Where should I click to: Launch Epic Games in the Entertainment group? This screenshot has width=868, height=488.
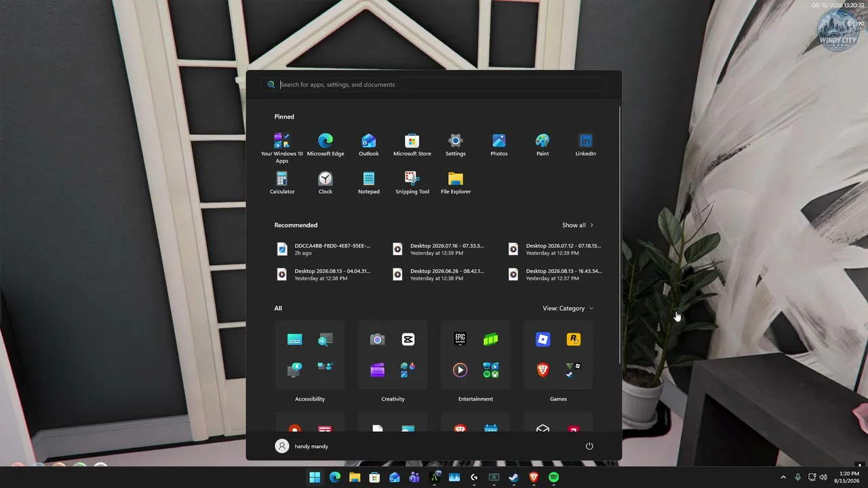tap(460, 340)
